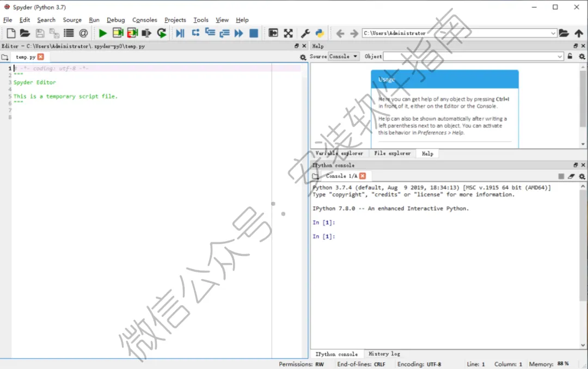Select the IPython console bottom tab
Screen dimensions: 588x369
pos(336,354)
